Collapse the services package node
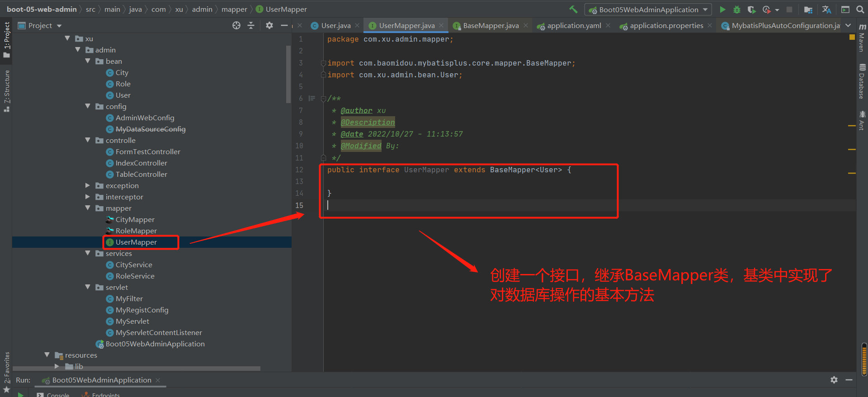 (x=88, y=253)
